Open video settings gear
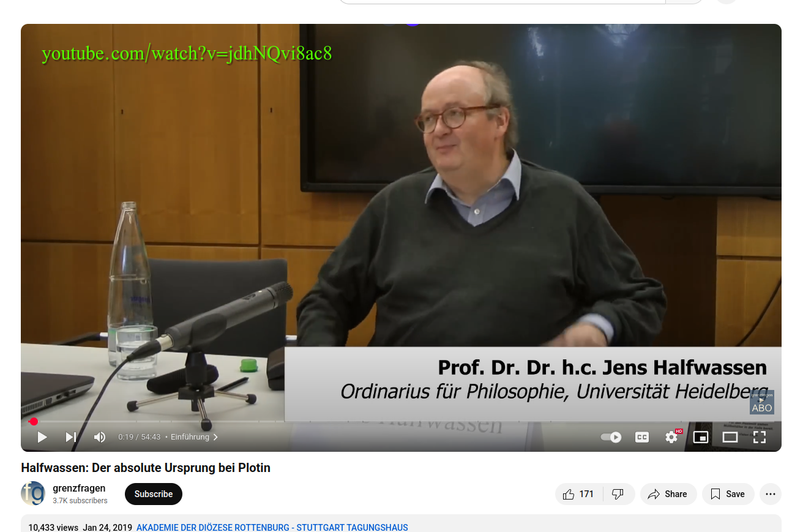792x532 pixels. [671, 437]
